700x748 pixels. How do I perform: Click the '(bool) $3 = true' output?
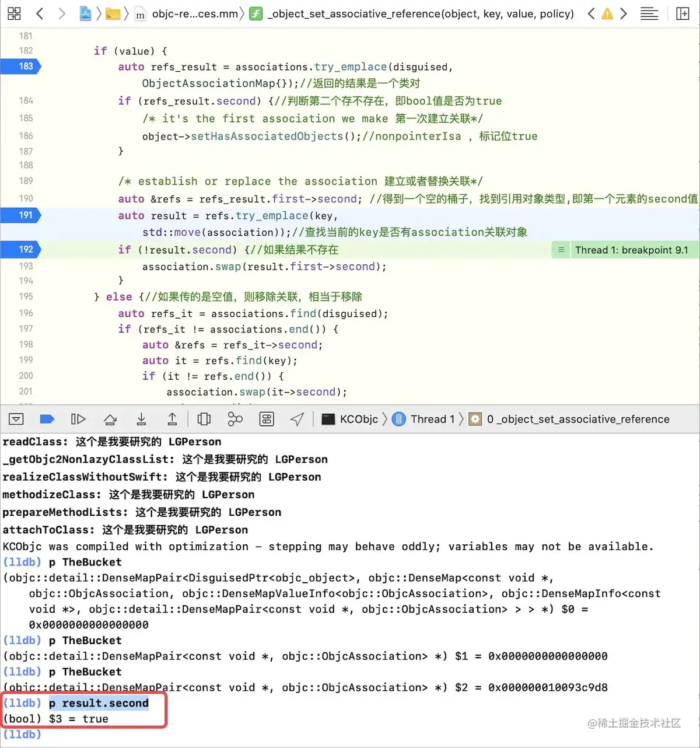55,719
